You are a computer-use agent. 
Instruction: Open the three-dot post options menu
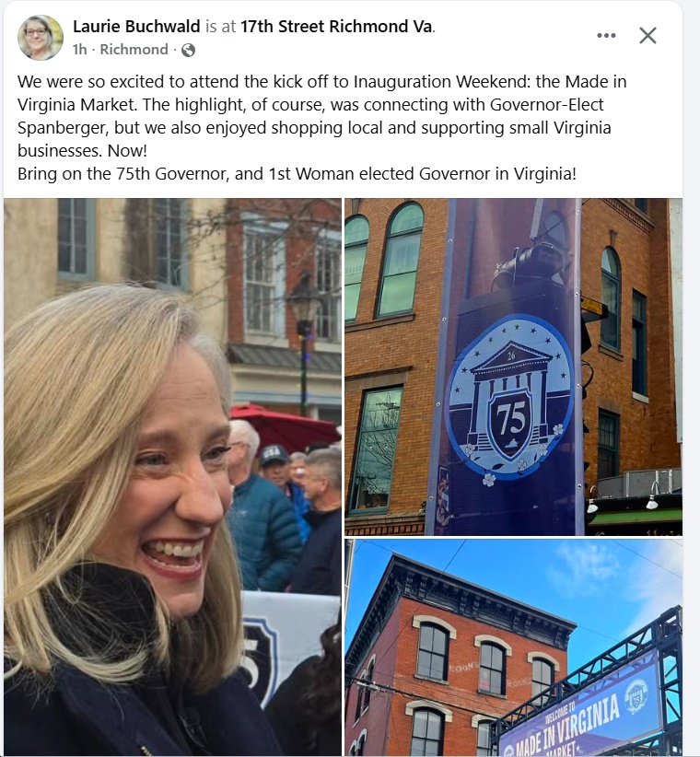(606, 36)
